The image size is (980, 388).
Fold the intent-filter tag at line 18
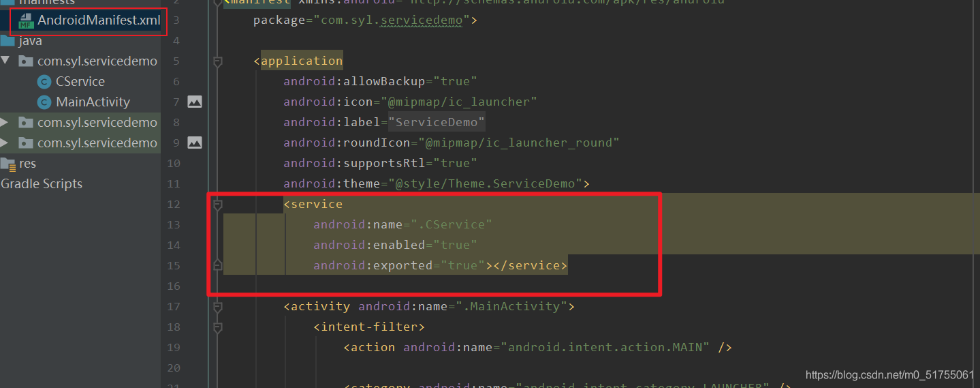[x=218, y=327]
